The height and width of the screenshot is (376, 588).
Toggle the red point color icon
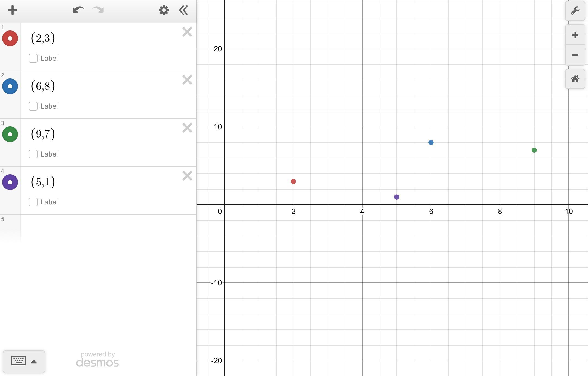coord(10,38)
